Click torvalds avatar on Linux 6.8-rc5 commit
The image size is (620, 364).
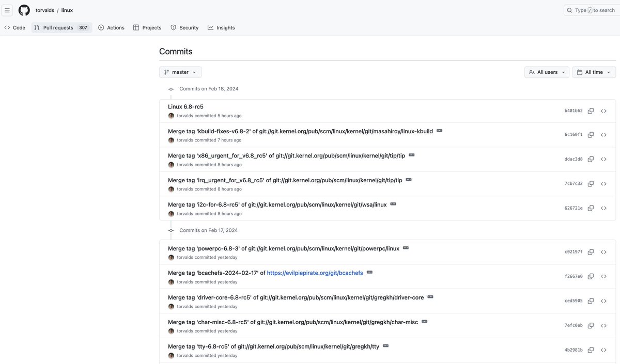click(x=171, y=116)
